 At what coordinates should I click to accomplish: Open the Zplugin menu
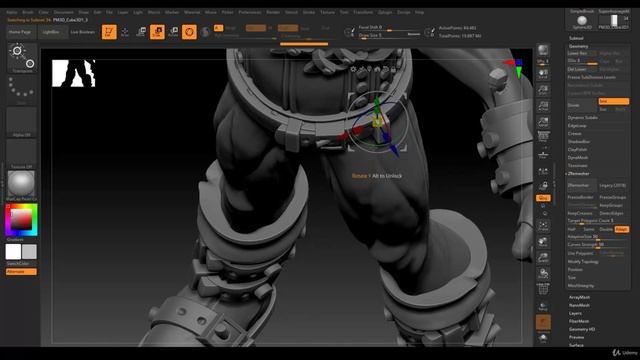384,12
